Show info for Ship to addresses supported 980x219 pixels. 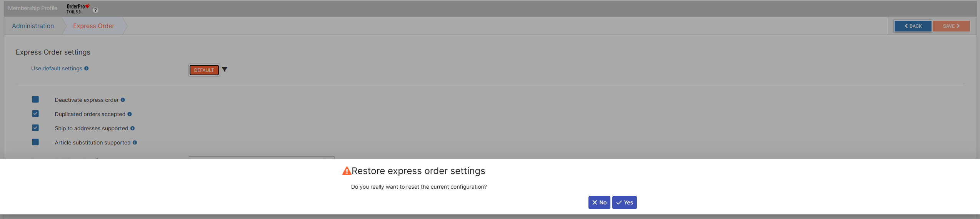tap(132, 128)
